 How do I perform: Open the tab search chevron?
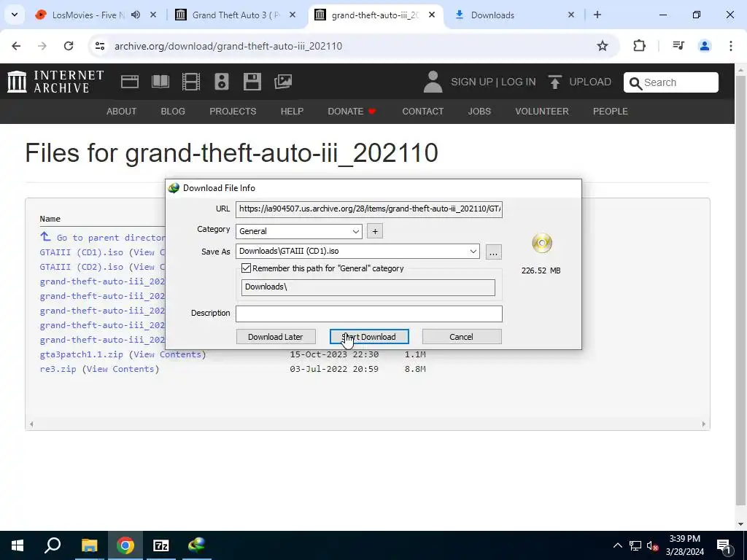pos(15,15)
